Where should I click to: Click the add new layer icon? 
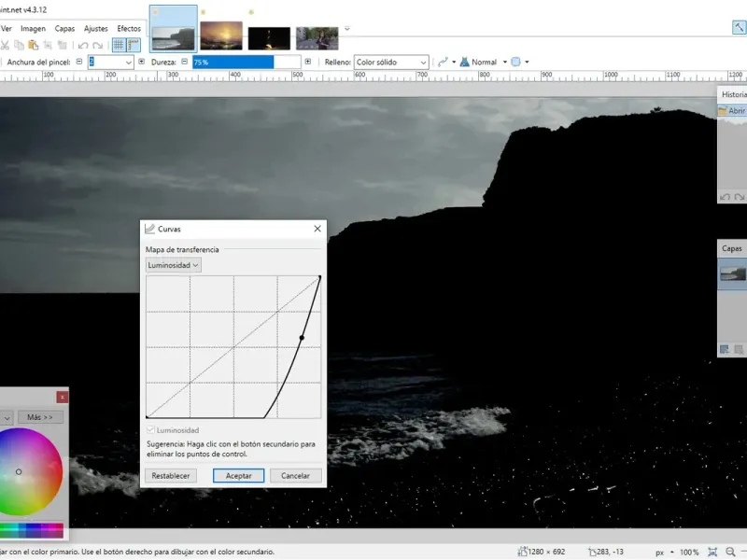[725, 349]
